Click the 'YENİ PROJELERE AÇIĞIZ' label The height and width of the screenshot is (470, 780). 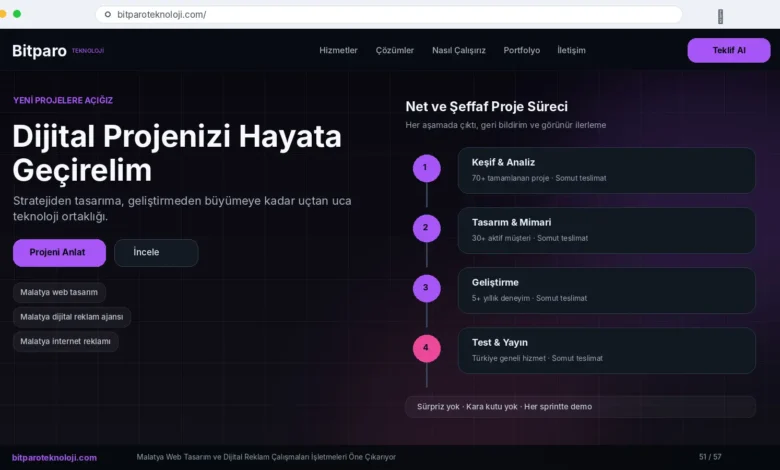(x=63, y=100)
